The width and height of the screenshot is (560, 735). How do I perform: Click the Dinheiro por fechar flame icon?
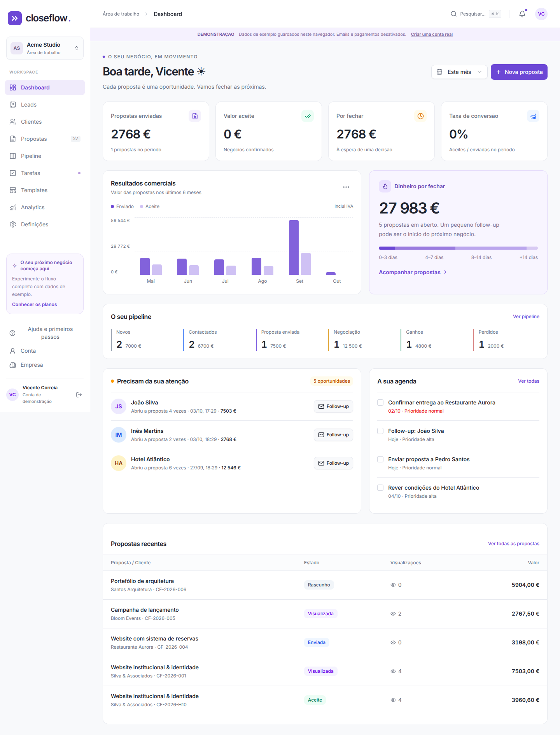(x=385, y=186)
